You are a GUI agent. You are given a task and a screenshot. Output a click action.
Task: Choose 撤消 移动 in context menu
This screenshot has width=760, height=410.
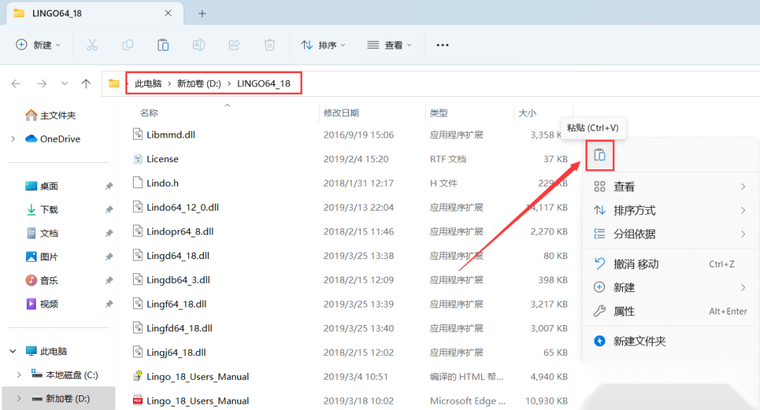click(x=671, y=264)
